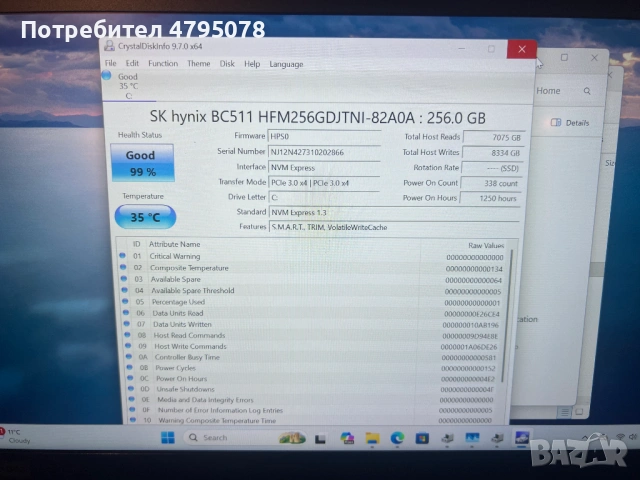The image size is (640, 480).
Task: Switch to details view icon in Explorer status bar
Action: point(564,412)
